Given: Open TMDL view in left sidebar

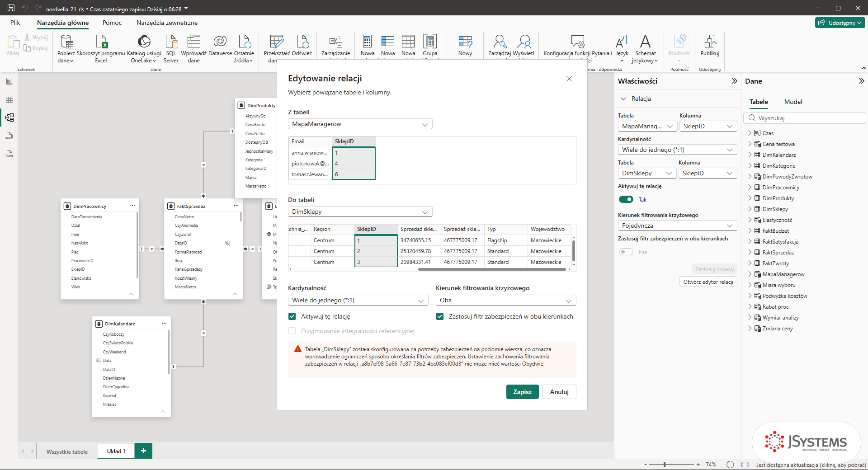Looking at the screenshot, I should (x=9, y=154).
